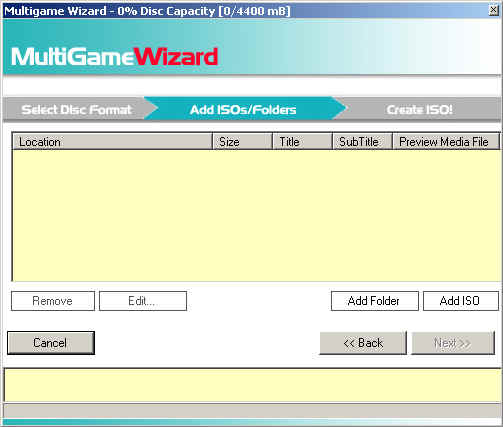Jump to the Create ISO! step
503x427 pixels.
click(420, 109)
